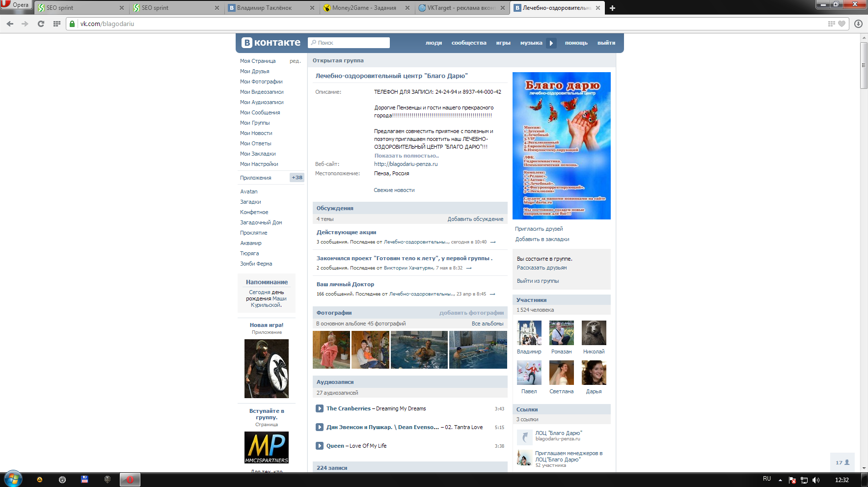Click the arrow next to Действующие акции last message
This screenshot has height=487, width=868.
(x=493, y=242)
